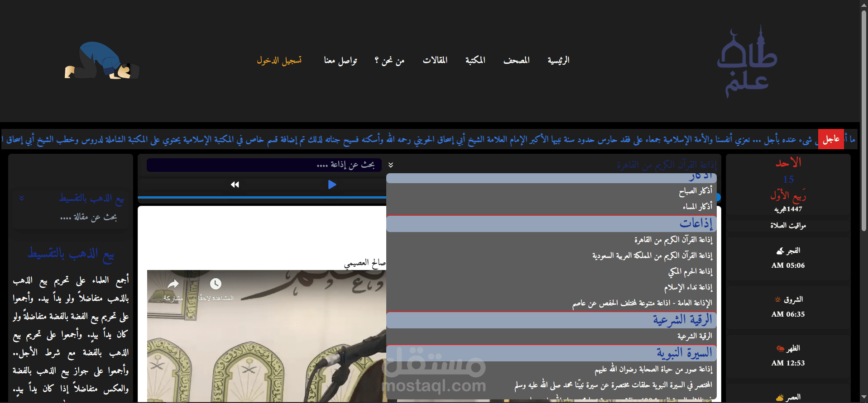The image size is (868, 403).
Task: Click the تسجيل الدخول login link
Action: coord(279,61)
